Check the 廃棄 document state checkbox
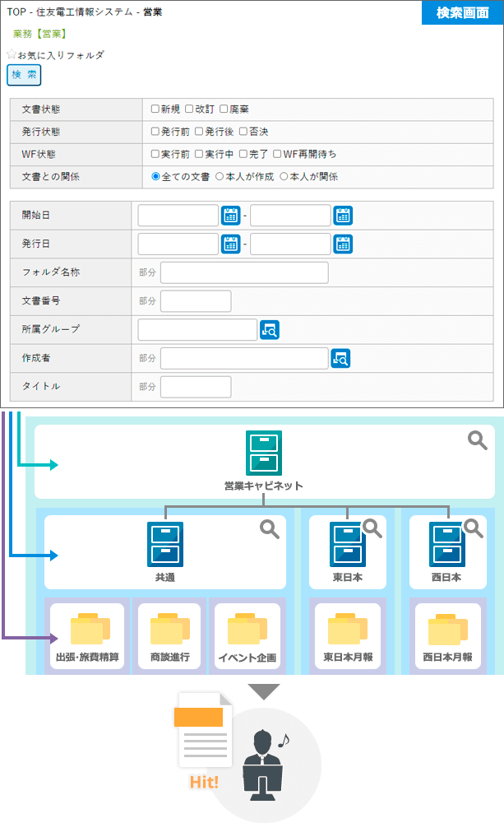 tap(224, 109)
